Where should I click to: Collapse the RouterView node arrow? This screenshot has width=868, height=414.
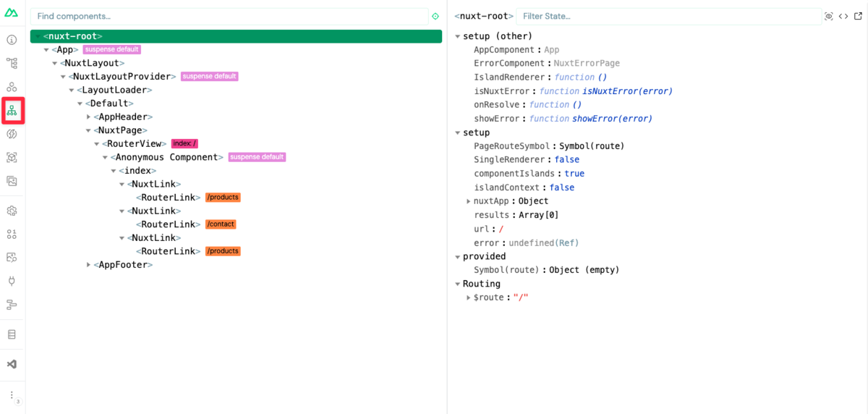point(97,144)
